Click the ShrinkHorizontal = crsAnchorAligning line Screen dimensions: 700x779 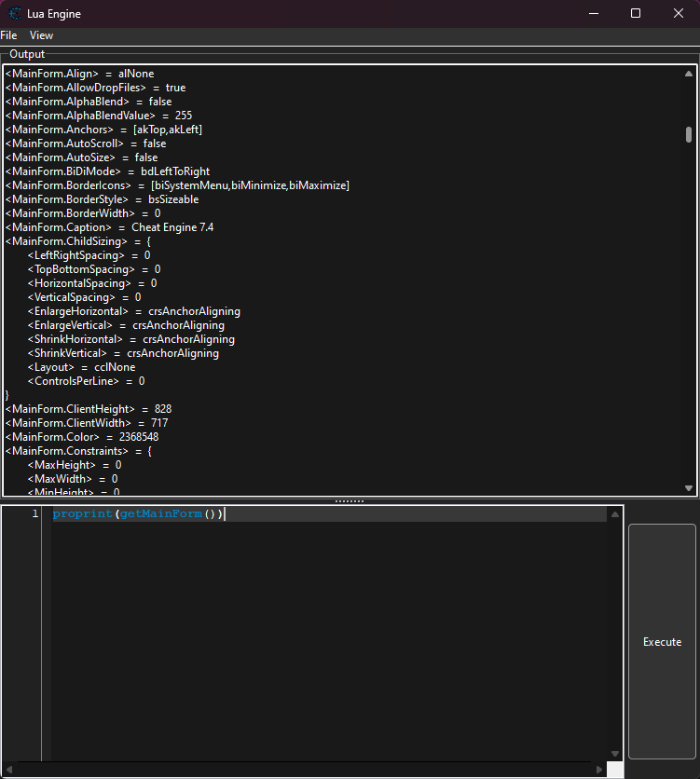131,339
